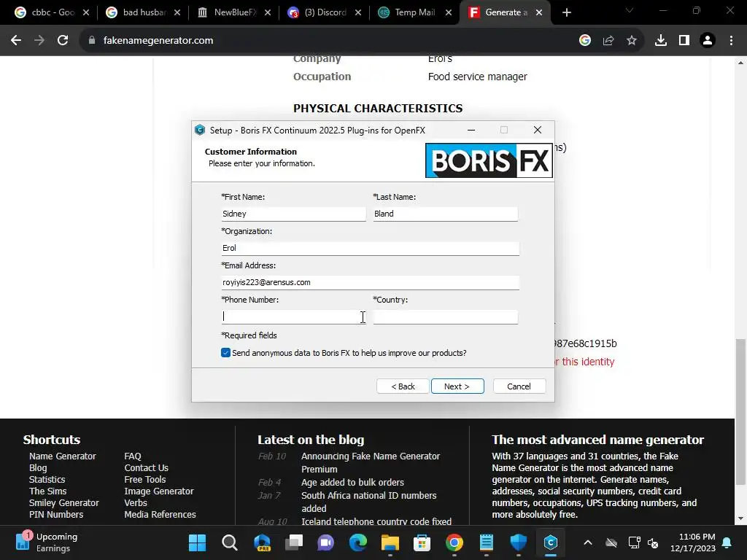Click the lock icon in the address bar
This screenshot has width=747, height=560.
coord(91,41)
